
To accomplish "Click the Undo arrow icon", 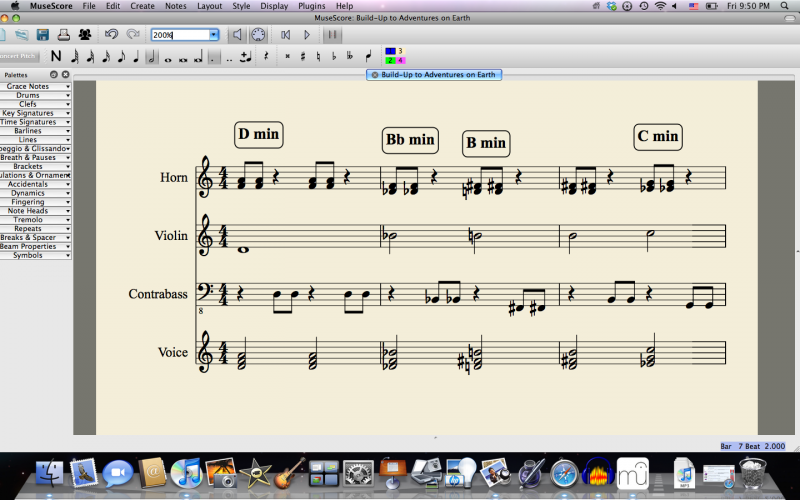I will click(x=111, y=35).
